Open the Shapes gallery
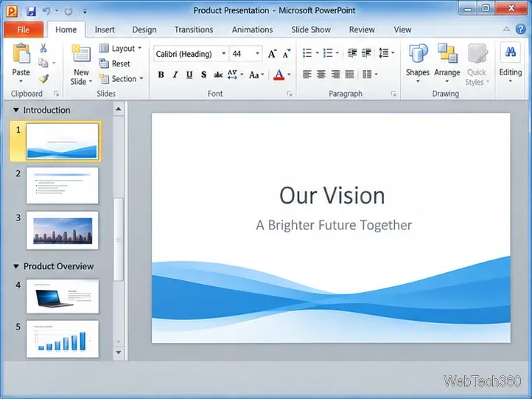 pos(418,63)
